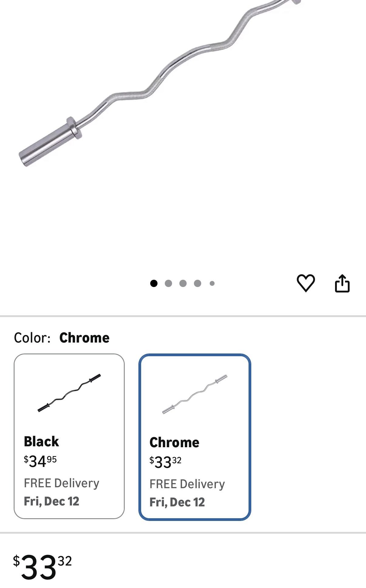This screenshot has height=588, width=366.
Task: Tap the small fifth carousel dot
Action: click(212, 283)
